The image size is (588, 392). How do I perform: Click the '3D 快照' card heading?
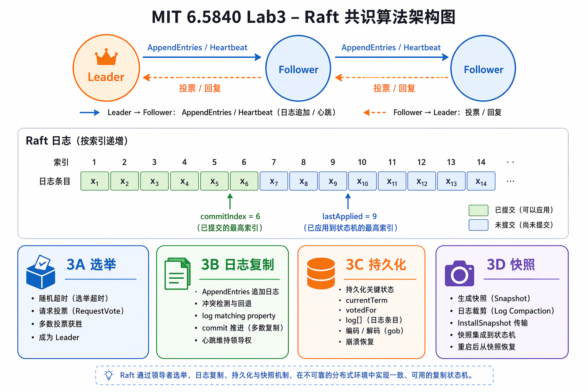point(511,265)
